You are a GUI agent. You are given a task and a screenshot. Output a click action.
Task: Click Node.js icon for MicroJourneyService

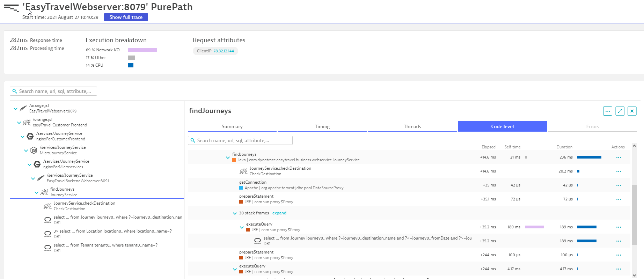tap(34, 150)
